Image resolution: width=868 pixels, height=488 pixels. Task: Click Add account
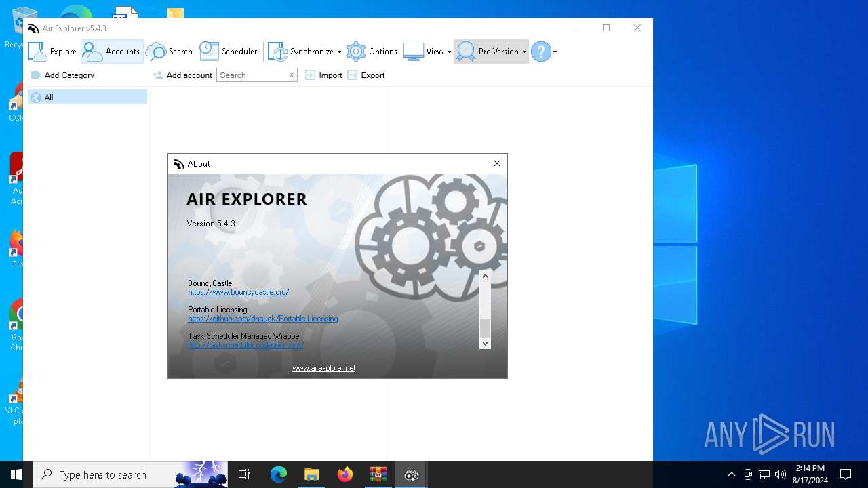pyautogui.click(x=182, y=75)
